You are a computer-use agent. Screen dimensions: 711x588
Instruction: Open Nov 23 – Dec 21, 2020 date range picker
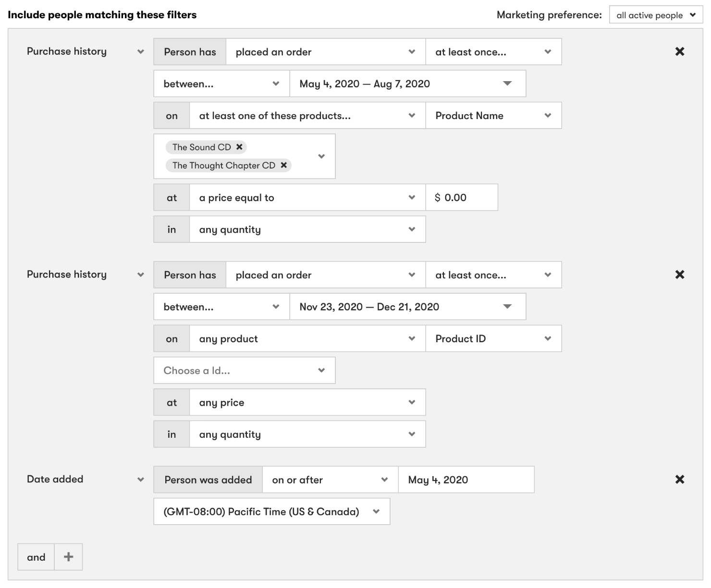[407, 307]
